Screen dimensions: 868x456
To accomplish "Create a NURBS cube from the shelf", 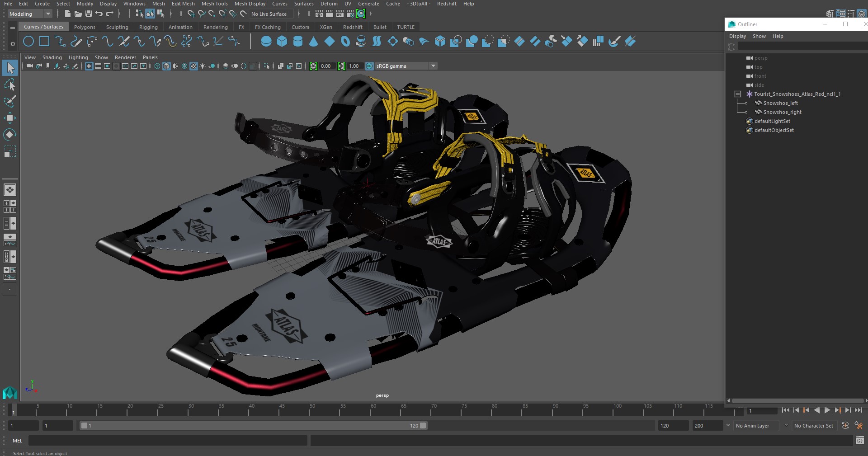I will 282,42.
